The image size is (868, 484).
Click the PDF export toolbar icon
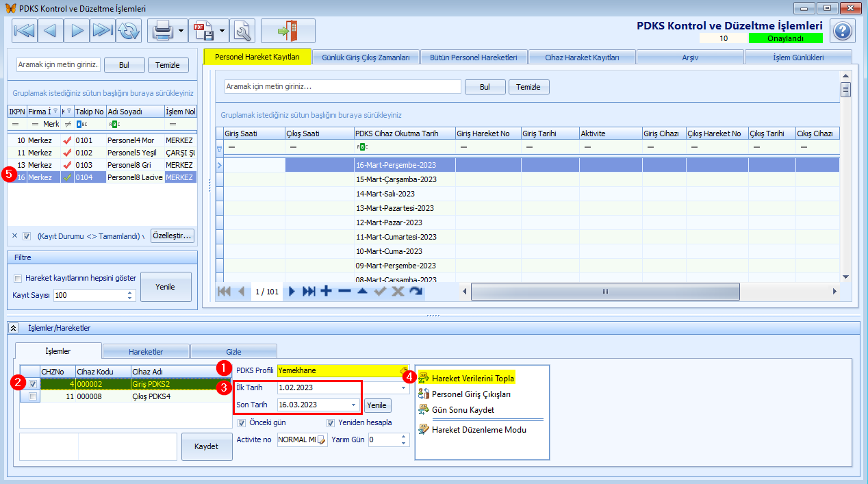[x=203, y=31]
